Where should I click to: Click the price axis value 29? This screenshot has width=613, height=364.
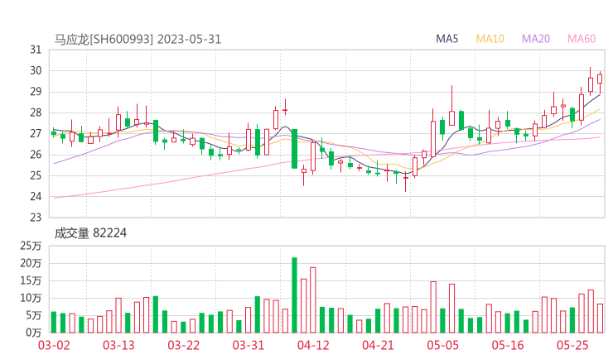click(36, 92)
